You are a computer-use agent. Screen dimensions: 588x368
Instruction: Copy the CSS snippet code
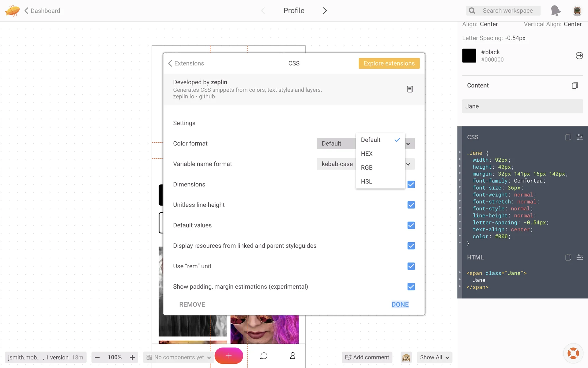coord(568,137)
